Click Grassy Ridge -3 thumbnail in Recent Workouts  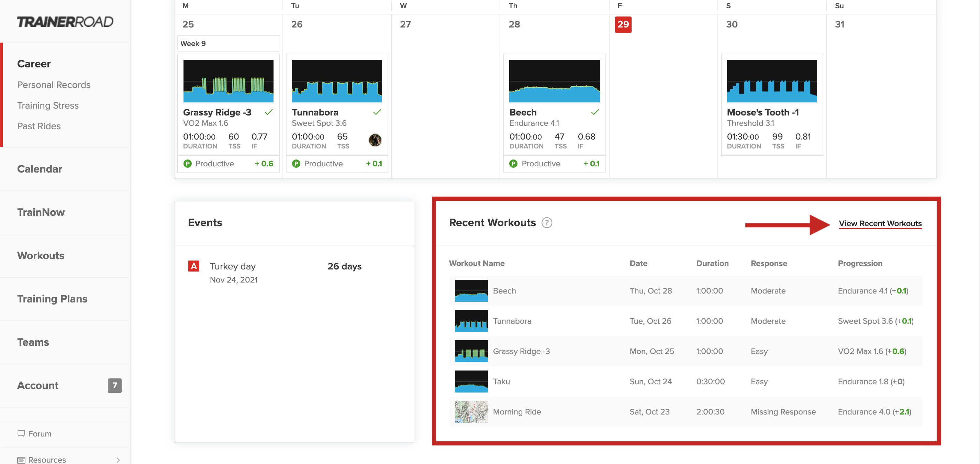coord(471,351)
